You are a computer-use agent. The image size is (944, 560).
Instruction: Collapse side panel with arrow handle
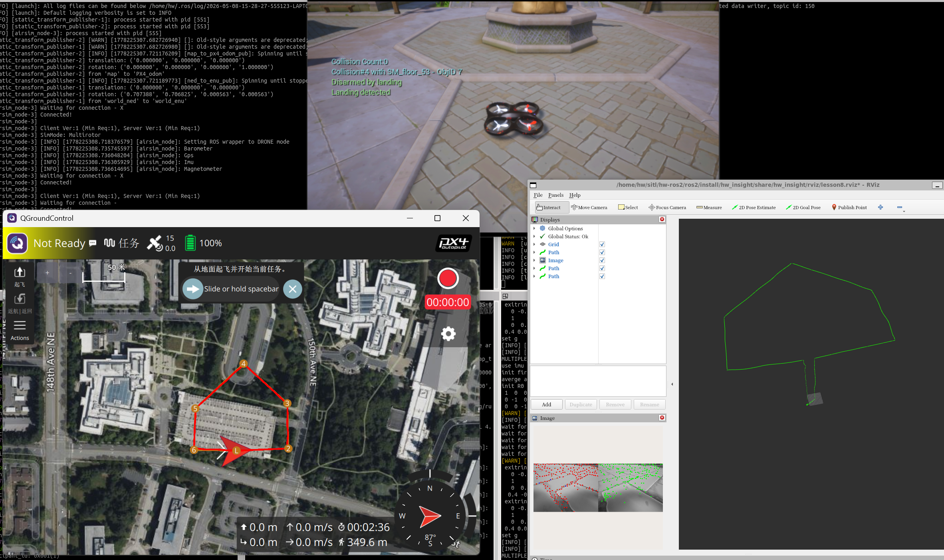point(672,384)
